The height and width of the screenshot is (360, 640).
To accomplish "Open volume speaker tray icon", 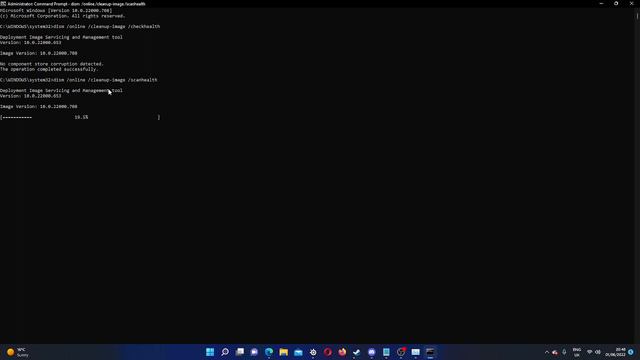I will [x=598, y=352].
